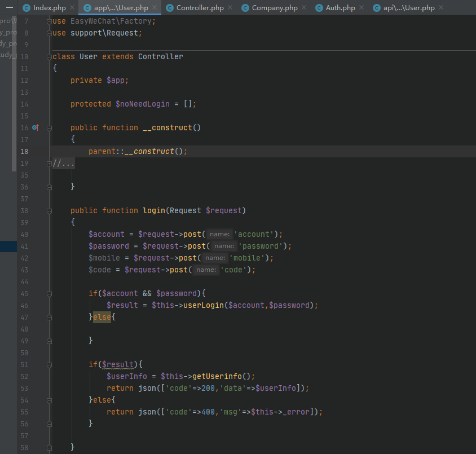
Task: Collapse the class User fold on line 10
Action: pyautogui.click(x=49, y=57)
